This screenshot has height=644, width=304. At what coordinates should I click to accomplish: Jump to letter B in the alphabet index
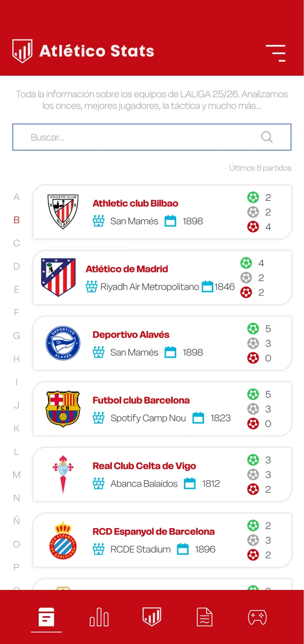[16, 220]
